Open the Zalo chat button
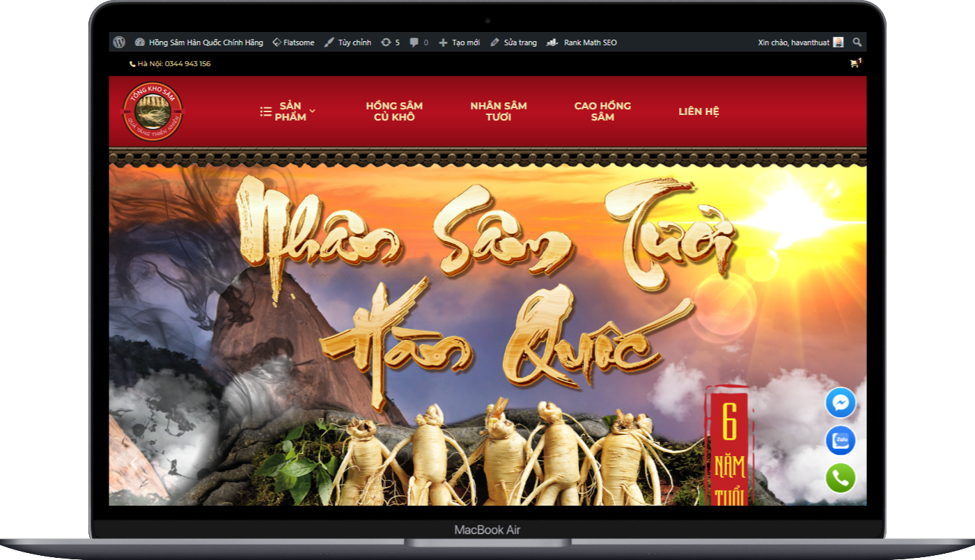Image resolution: width=975 pixels, height=560 pixels. (x=841, y=440)
